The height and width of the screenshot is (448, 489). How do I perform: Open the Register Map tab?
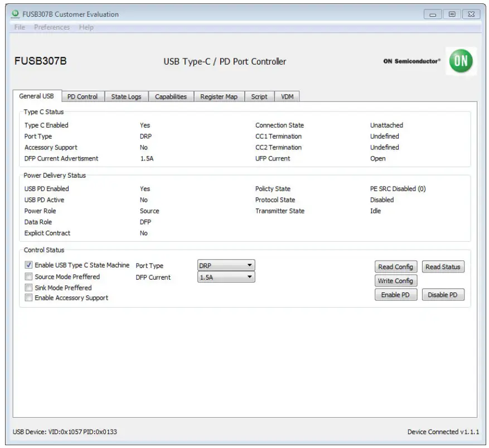pyautogui.click(x=219, y=96)
